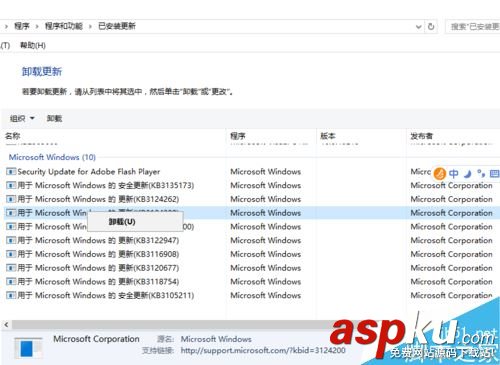500x365 pixels.
Task: Select the 更新(KB3120677) entry
Action: pyautogui.click(x=98, y=268)
